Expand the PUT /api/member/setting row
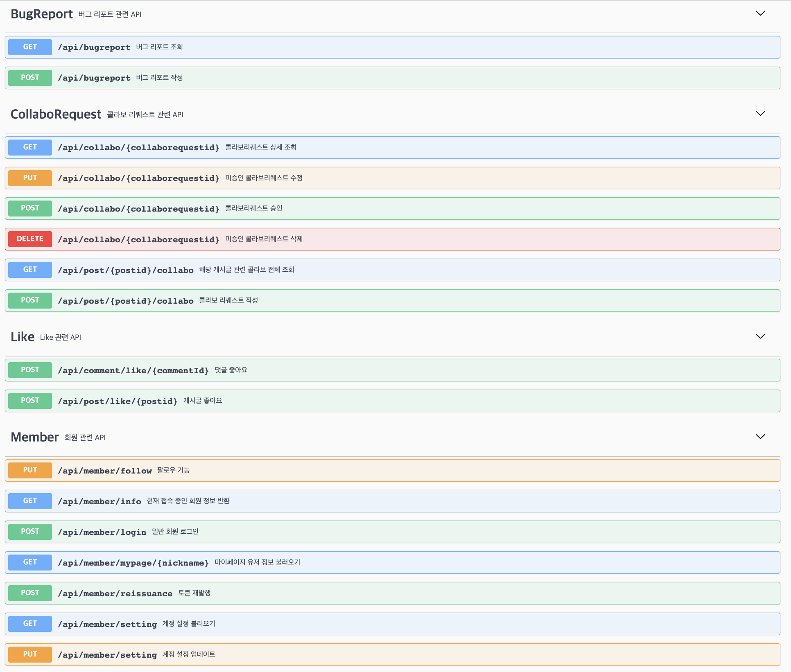The width and height of the screenshot is (791, 672). coord(107,655)
